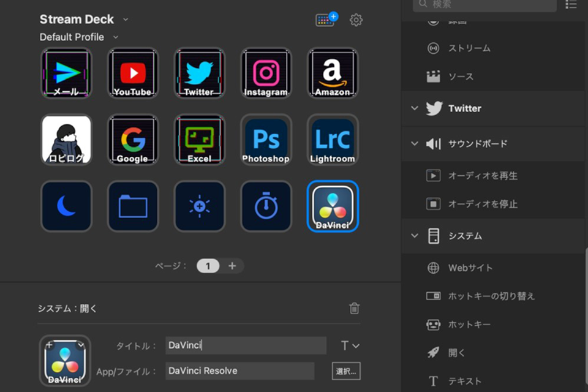Screen dimensions: 588x392
Task: Collapse the Twitter action category
Action: [415, 108]
